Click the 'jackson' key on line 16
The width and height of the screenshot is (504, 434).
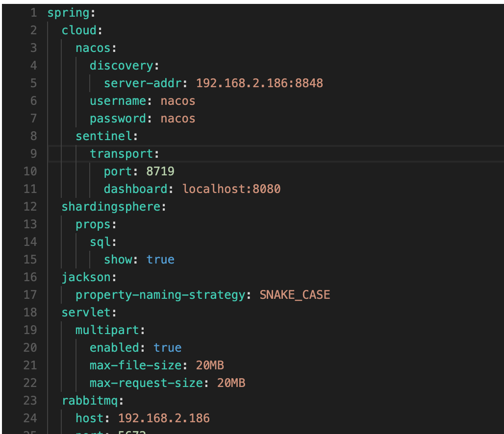[x=86, y=277]
